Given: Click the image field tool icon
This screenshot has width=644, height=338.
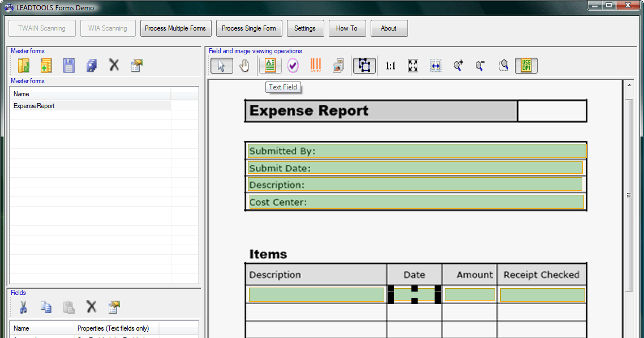Looking at the screenshot, I should (338, 66).
